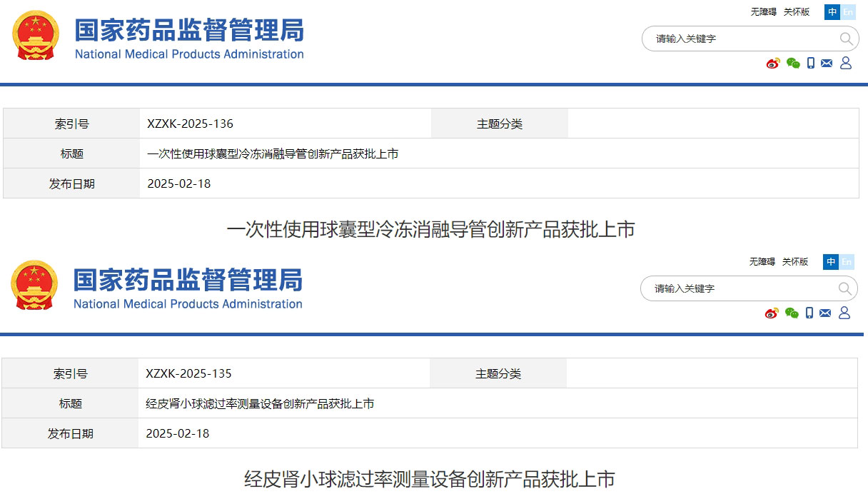Open 关怀版 link in upper header
The height and width of the screenshot is (499, 868).
tap(797, 12)
